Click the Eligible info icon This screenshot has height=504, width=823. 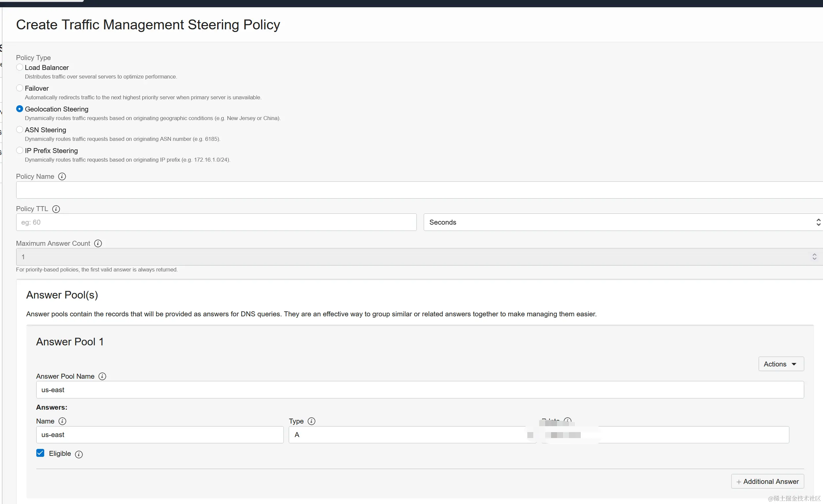pos(79,454)
